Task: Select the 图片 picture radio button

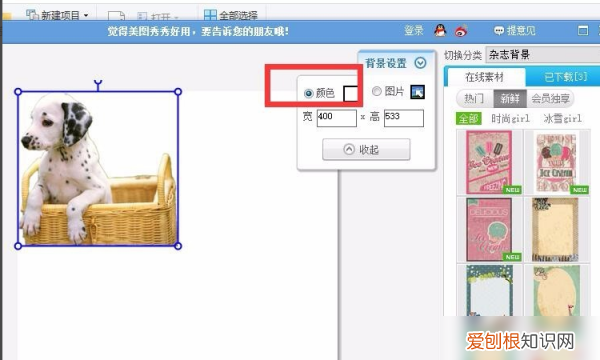Action: pos(377,91)
